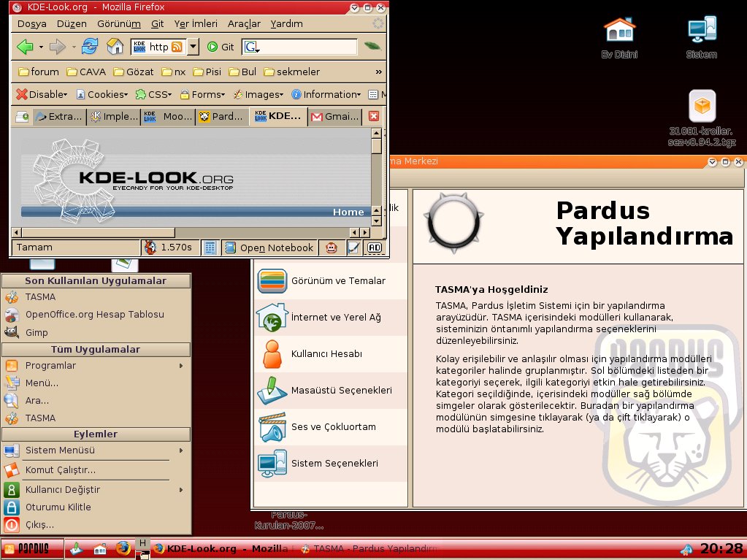Screen dimensions: 747x560
Task: Open the search engine selector dropdown
Action: [251, 47]
